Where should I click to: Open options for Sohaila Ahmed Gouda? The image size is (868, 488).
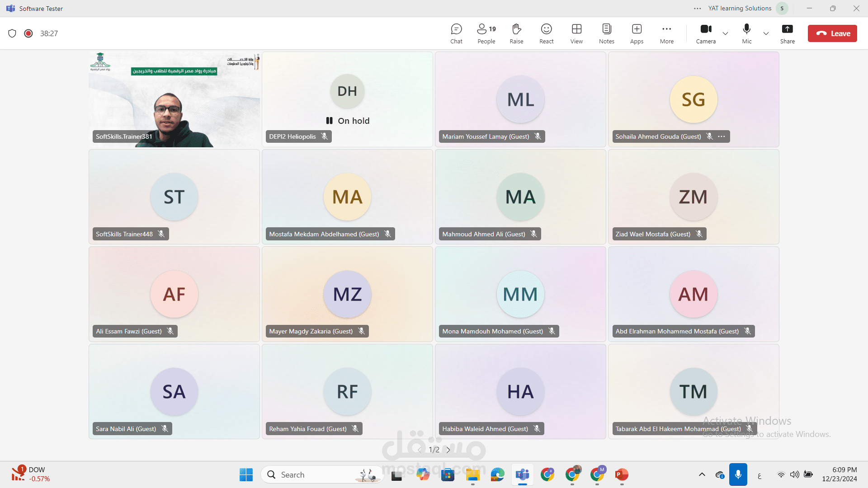point(722,136)
